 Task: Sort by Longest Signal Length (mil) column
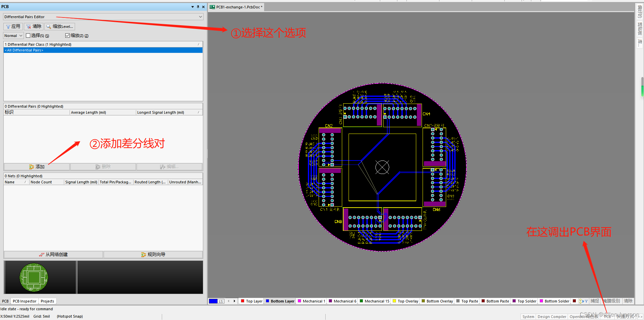[x=169, y=112]
